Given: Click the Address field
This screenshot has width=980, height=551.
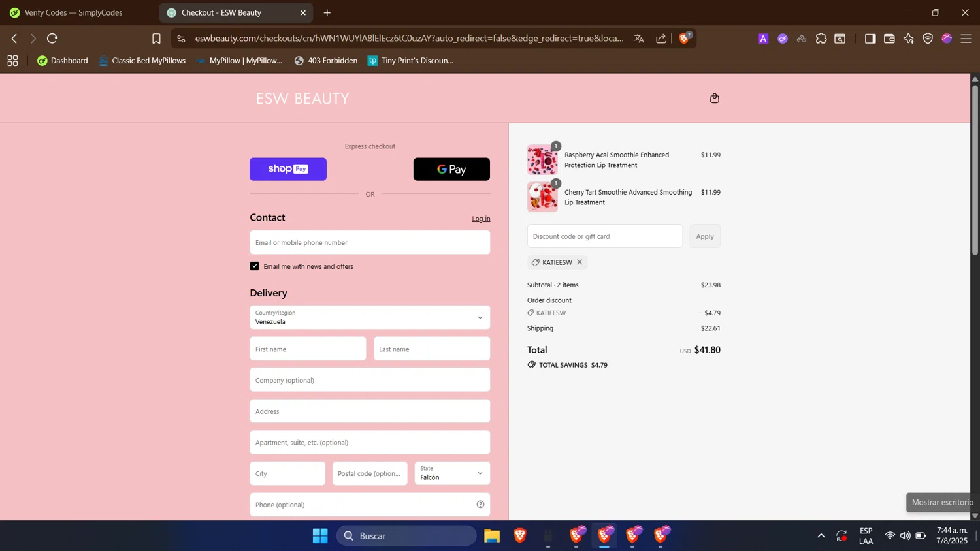Looking at the screenshot, I should point(370,411).
